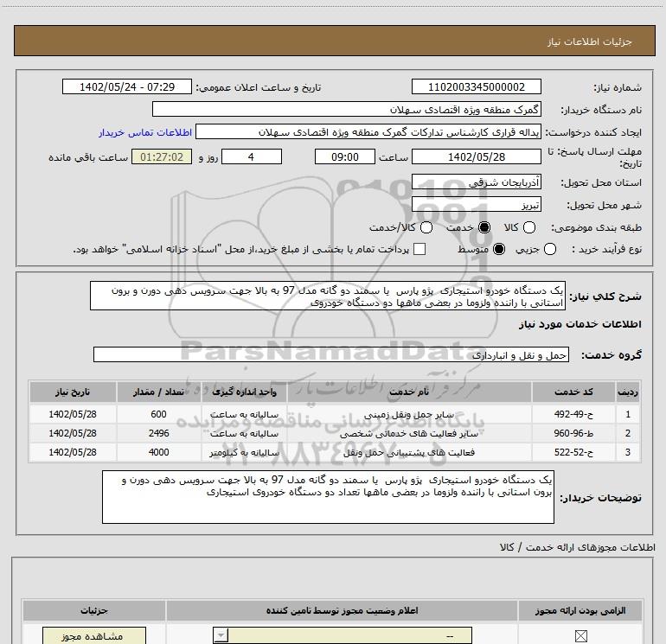666x644 pixels.
Task: Click the اطلاعات خدمات مورد نیاز heading
Action: [x=580, y=324]
